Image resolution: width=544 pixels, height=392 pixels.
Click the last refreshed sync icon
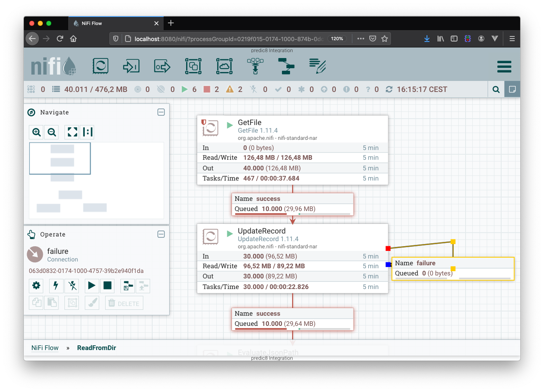click(x=389, y=89)
